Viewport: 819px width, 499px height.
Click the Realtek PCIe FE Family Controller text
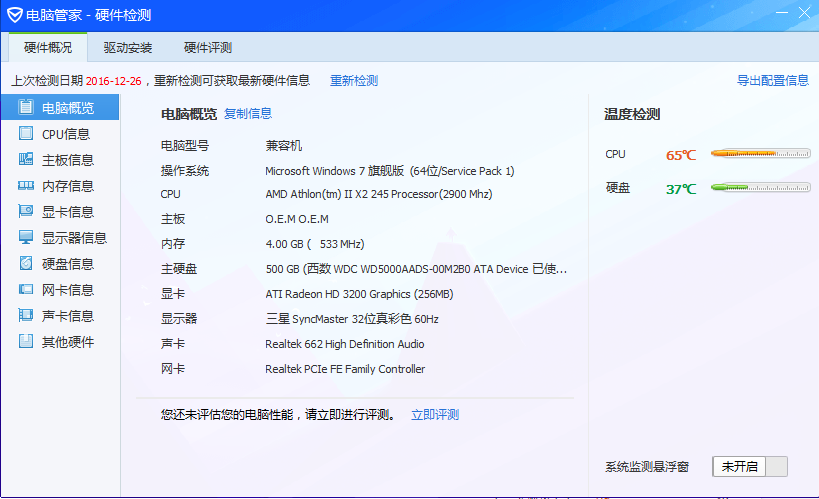(x=345, y=369)
